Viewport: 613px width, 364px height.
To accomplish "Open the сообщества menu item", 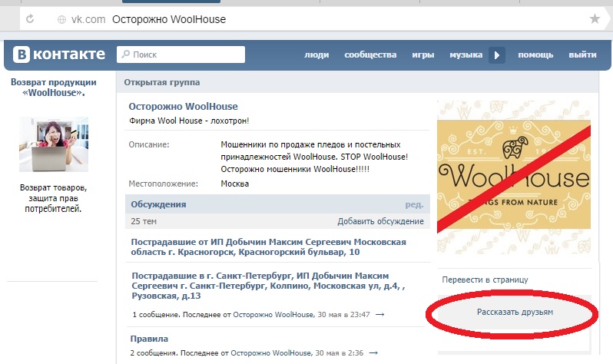I will pyautogui.click(x=370, y=55).
